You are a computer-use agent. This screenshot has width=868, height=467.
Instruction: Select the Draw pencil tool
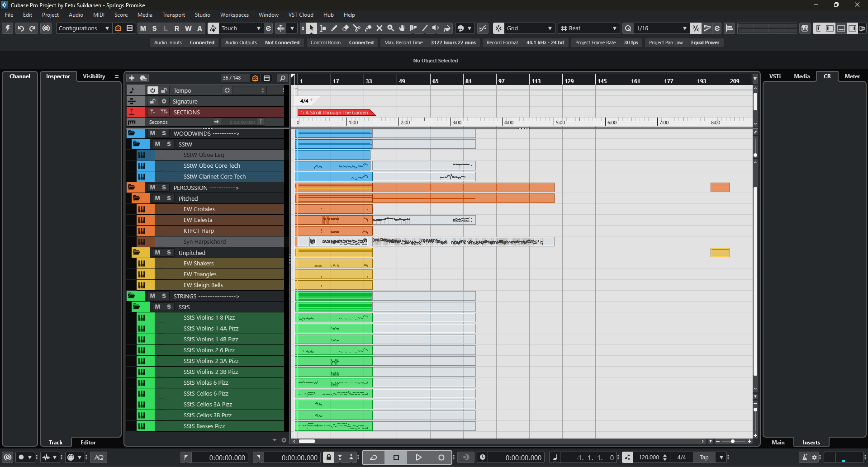(x=334, y=28)
